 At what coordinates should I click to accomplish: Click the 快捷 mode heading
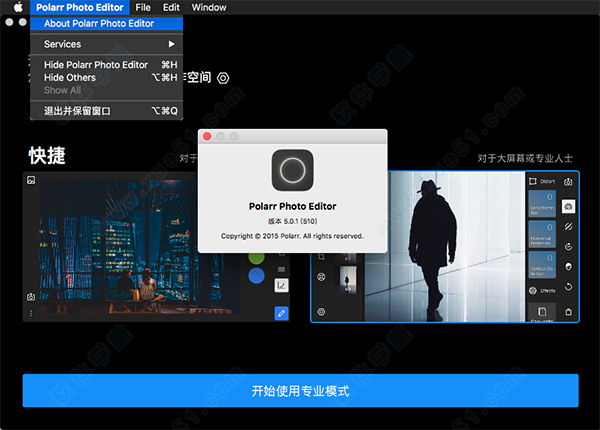pyautogui.click(x=47, y=155)
